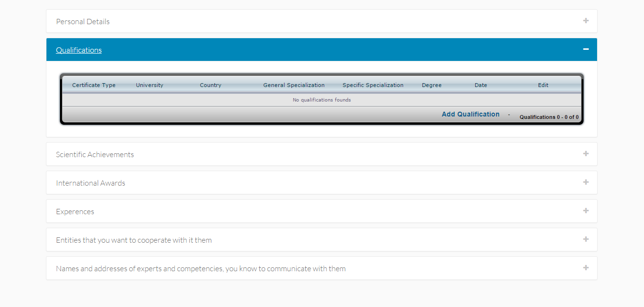Sort by Certificate Type column header
This screenshot has width=644, height=307.
point(94,85)
